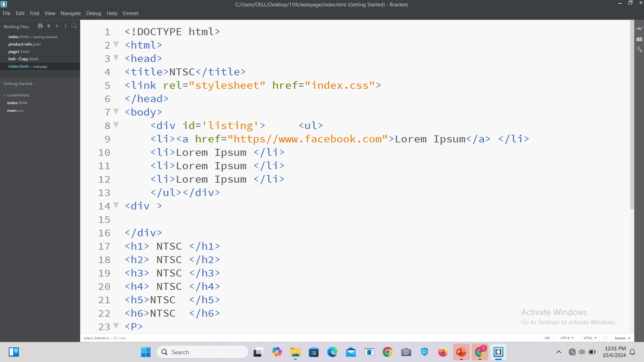Select index.html — Getting Started working file
Screen dimensions: 644x362
pyautogui.click(x=40, y=37)
